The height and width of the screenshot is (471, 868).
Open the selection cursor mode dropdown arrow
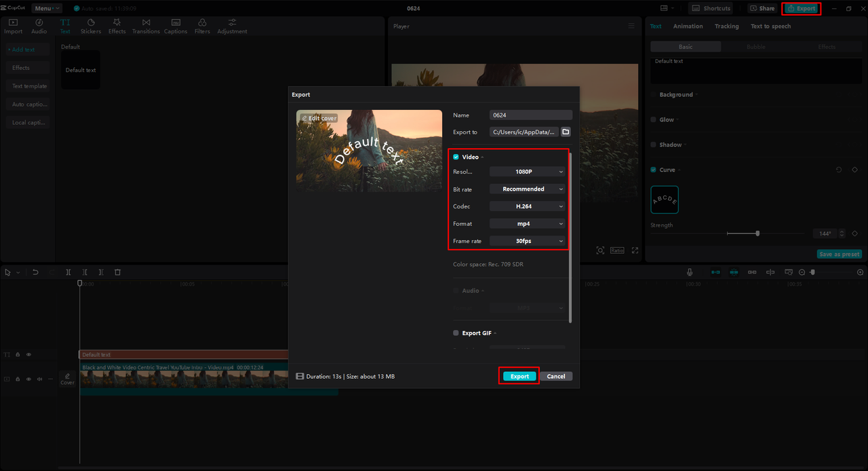coord(18,272)
